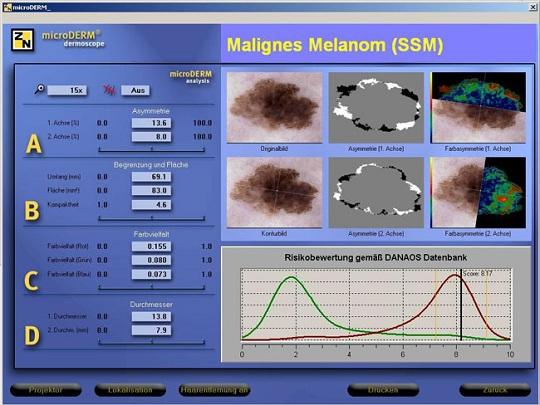The width and height of the screenshot is (540, 405).
Task: Click the microDERM title bar icon
Action: [7, 7]
